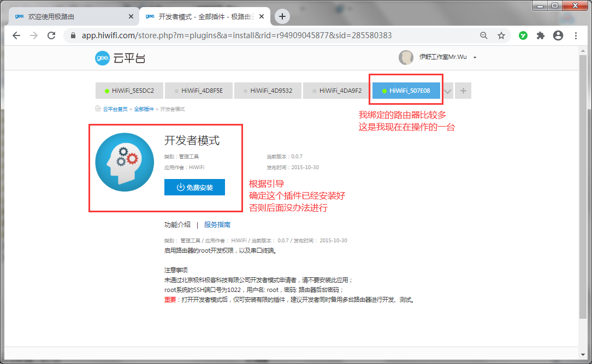This screenshot has height=364, width=592.
Task: Select router HiWiFi_4D8F5E
Action: (x=199, y=91)
